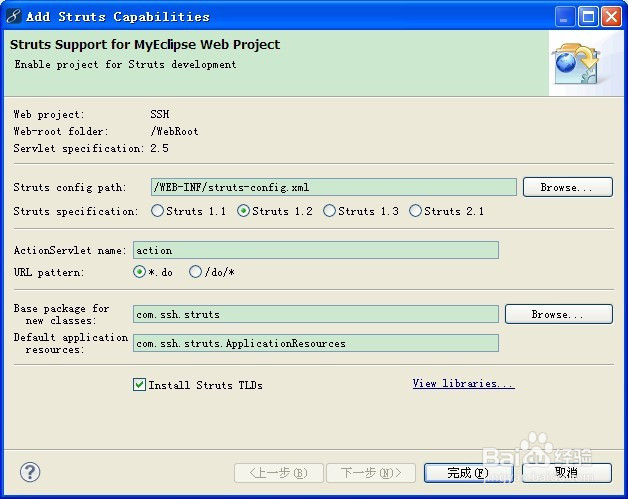Click the title bar application icon
Image resolution: width=628 pixels, height=499 pixels.
coord(13,16)
